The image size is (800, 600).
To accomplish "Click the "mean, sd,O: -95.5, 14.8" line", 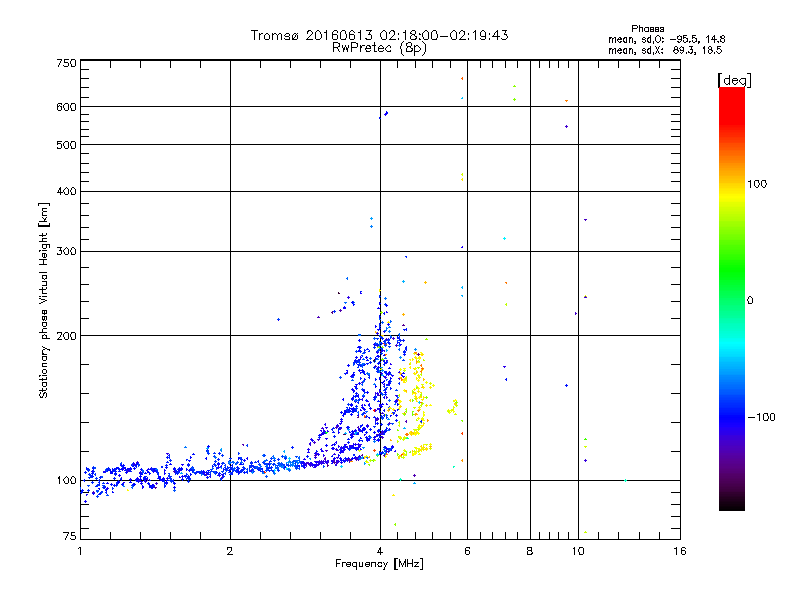I will [x=666, y=39].
